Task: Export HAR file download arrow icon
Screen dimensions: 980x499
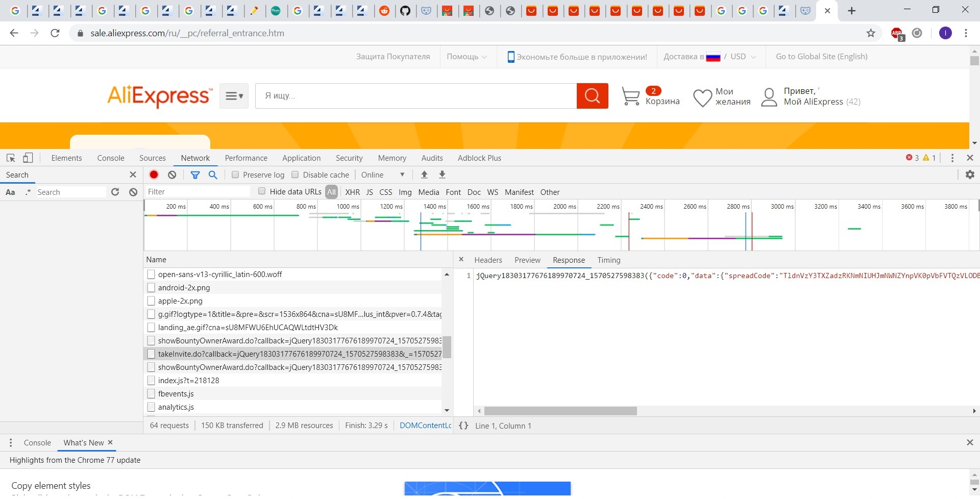Action: [x=443, y=175]
